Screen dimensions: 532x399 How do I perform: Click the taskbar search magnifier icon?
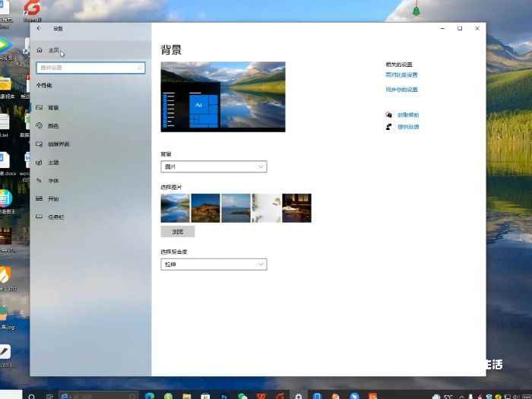click(31, 396)
